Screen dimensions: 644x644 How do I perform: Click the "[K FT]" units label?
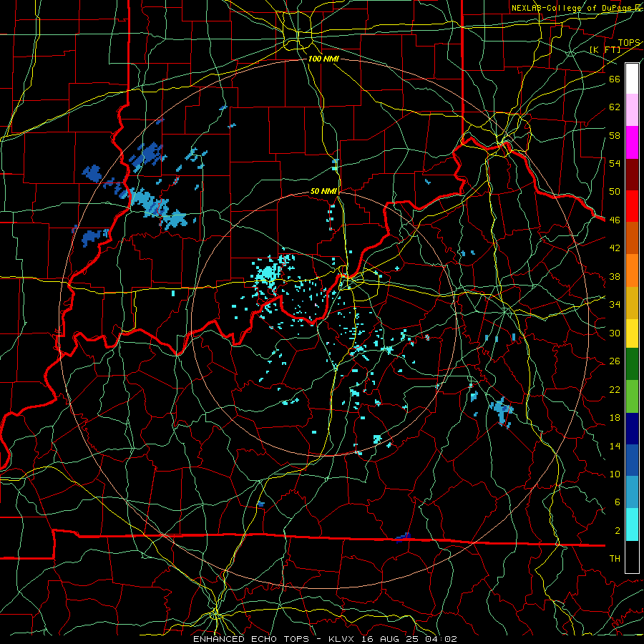coord(605,49)
